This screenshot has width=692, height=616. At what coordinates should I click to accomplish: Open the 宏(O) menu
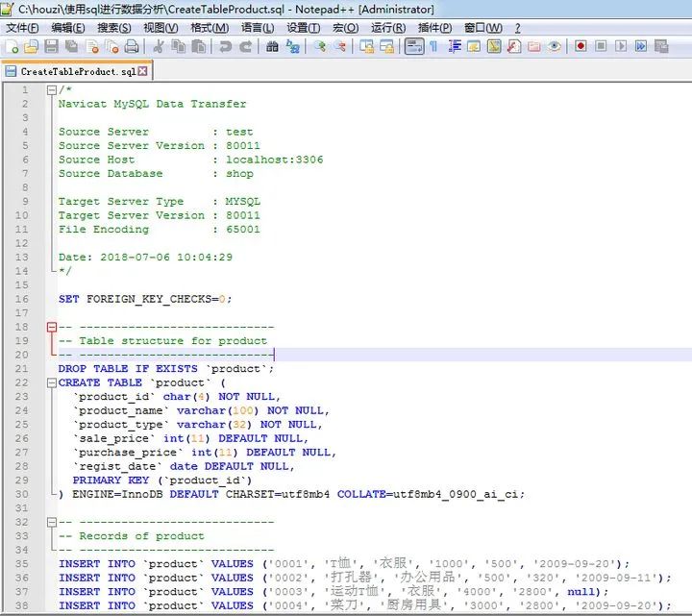345,28
